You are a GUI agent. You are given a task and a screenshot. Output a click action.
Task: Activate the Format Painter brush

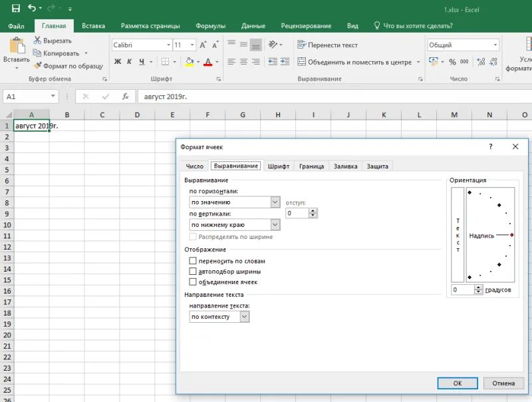[37, 65]
